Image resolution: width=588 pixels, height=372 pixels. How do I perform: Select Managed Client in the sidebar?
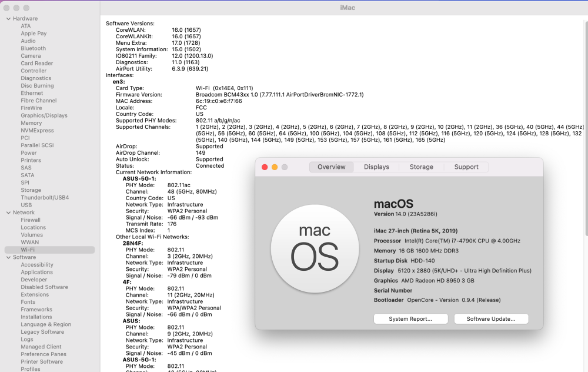tap(41, 347)
